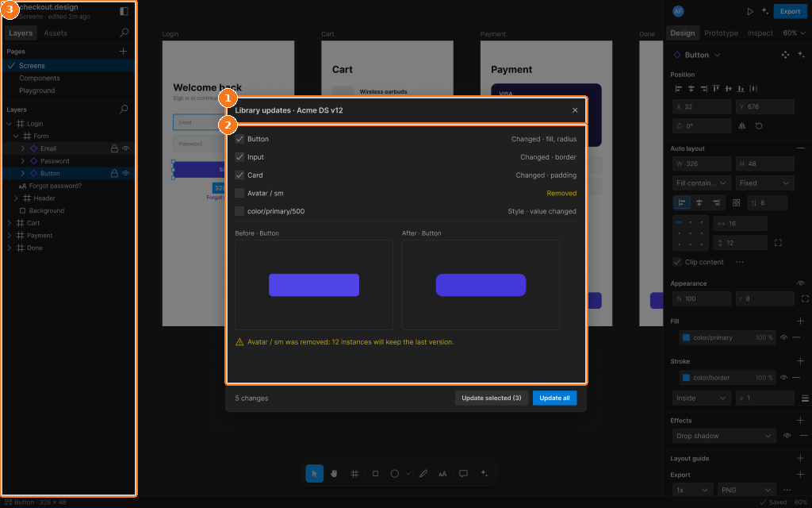Add a stroke with the Stroke plus icon
Viewport: 812px width, 508px height.
pyautogui.click(x=801, y=361)
